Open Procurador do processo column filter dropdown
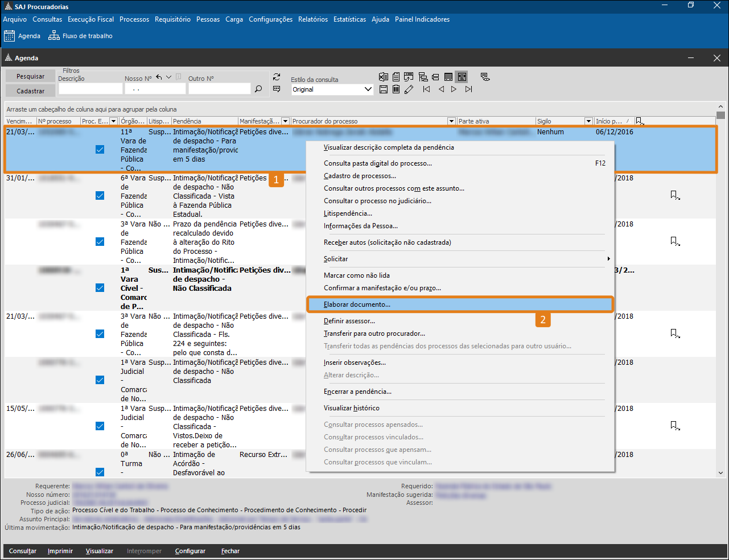729x560 pixels. [x=451, y=121]
